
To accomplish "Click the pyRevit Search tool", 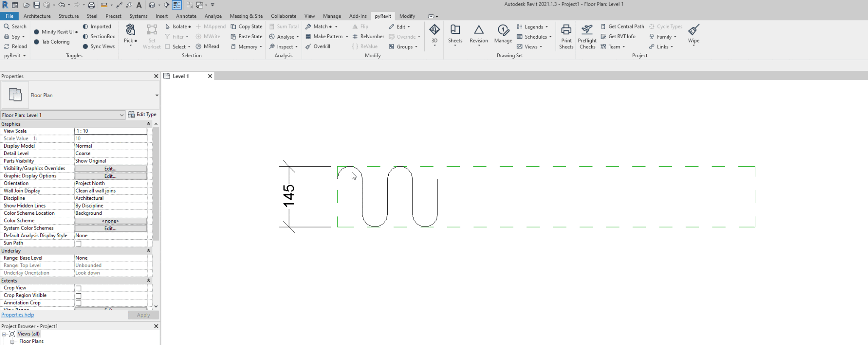I will [x=15, y=26].
